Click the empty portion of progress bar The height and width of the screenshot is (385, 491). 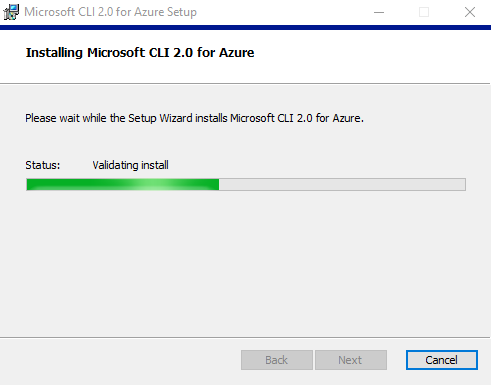pos(342,184)
